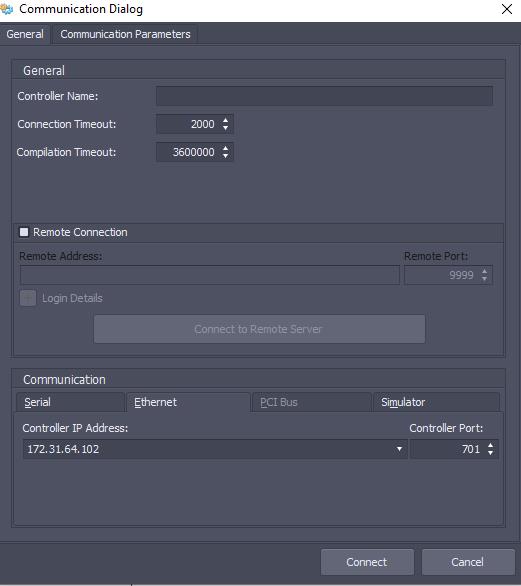Decrease Remote Port with down arrow
521x586 pixels.
point(485,279)
